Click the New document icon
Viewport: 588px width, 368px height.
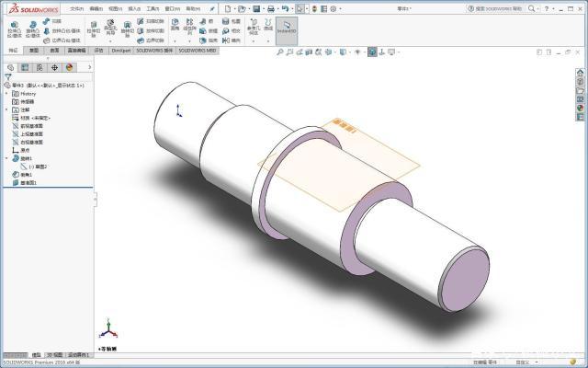228,8
